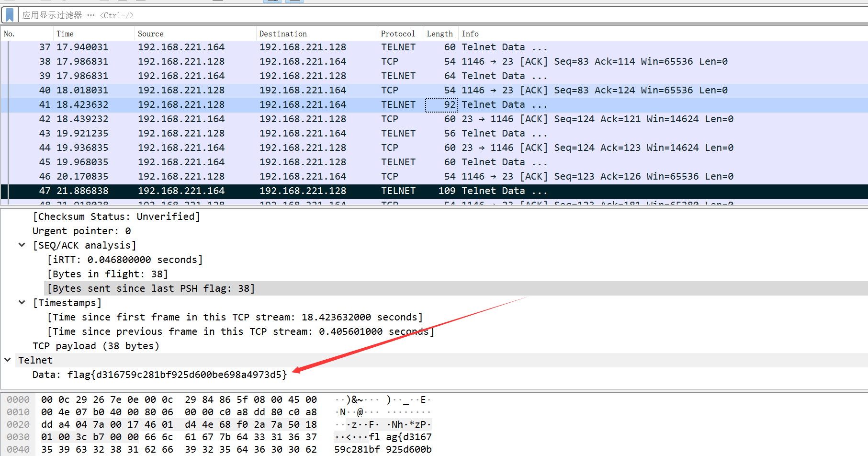
Task: Click the display filter bookmark icon
Action: [x=9, y=15]
